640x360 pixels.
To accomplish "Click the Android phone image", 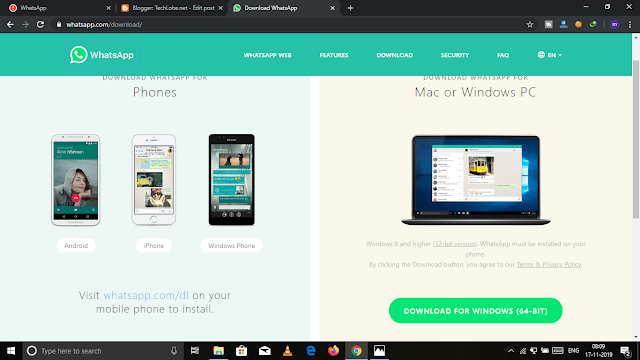I will pos(76,180).
